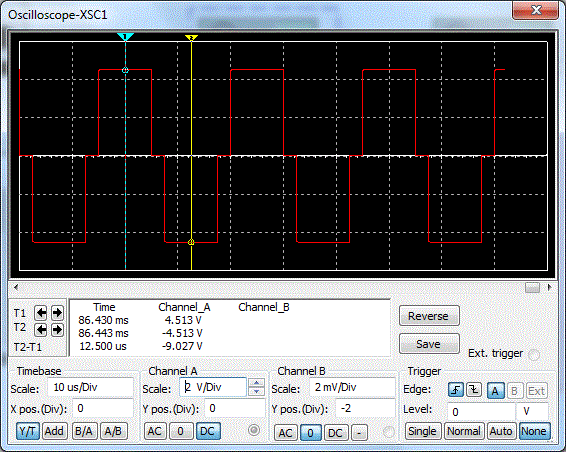Switch to A/B display mode
The image size is (566, 452).
113,431
